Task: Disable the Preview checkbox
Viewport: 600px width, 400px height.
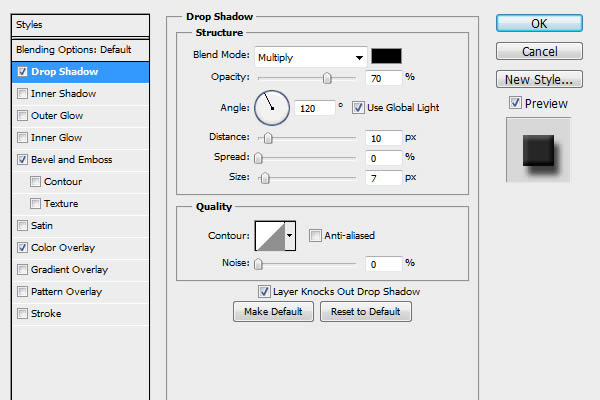Action: pos(515,103)
